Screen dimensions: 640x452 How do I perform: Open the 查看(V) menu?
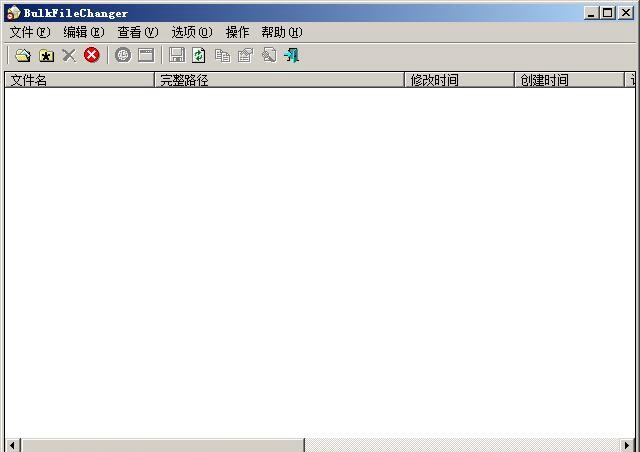point(138,32)
